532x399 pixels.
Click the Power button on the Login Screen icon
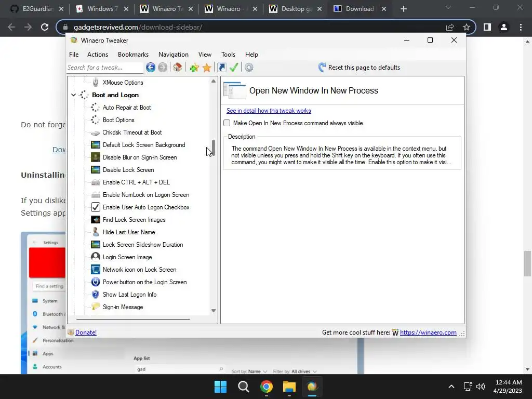click(96, 282)
